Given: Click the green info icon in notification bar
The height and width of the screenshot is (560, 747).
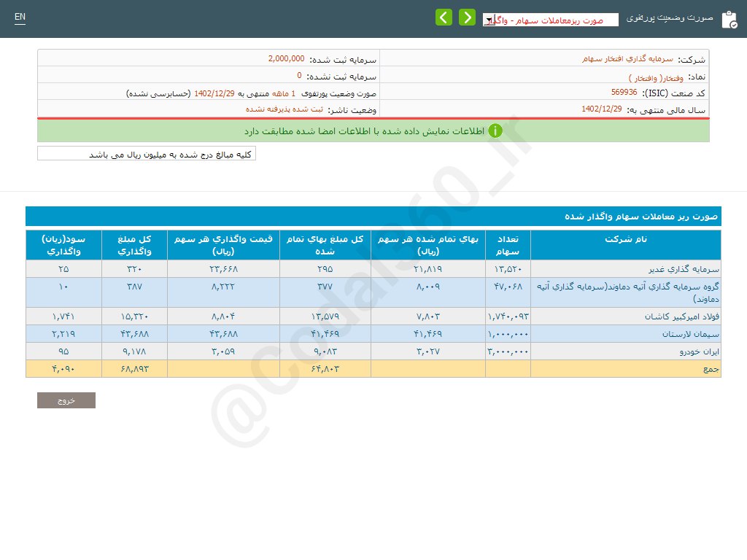Looking at the screenshot, I should click(x=495, y=131).
